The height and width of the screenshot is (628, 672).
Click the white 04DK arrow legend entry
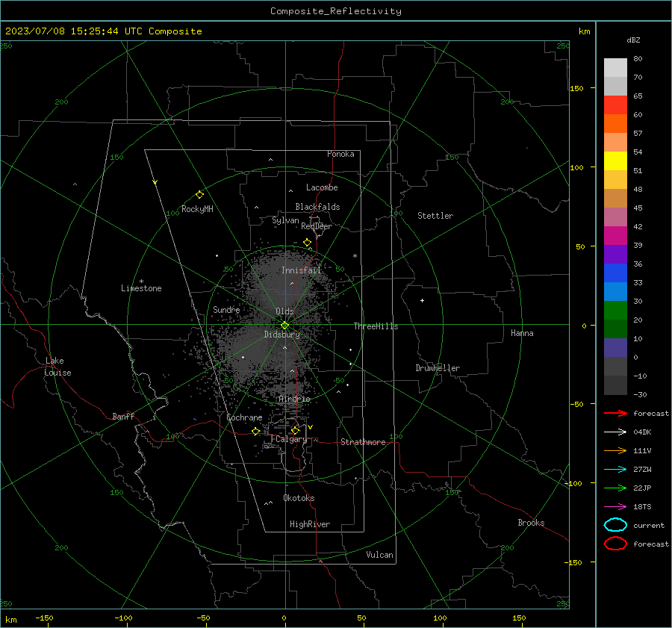tap(615, 432)
